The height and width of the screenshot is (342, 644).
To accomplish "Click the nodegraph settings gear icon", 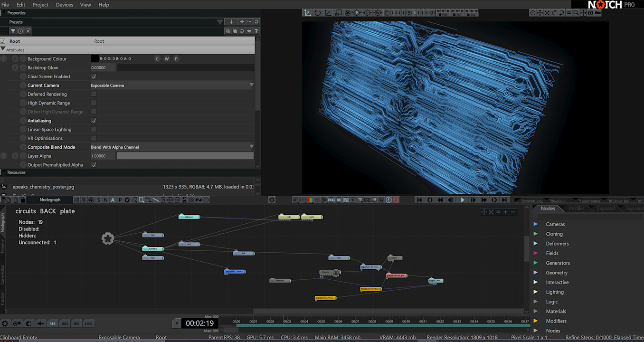I will coord(272,200).
